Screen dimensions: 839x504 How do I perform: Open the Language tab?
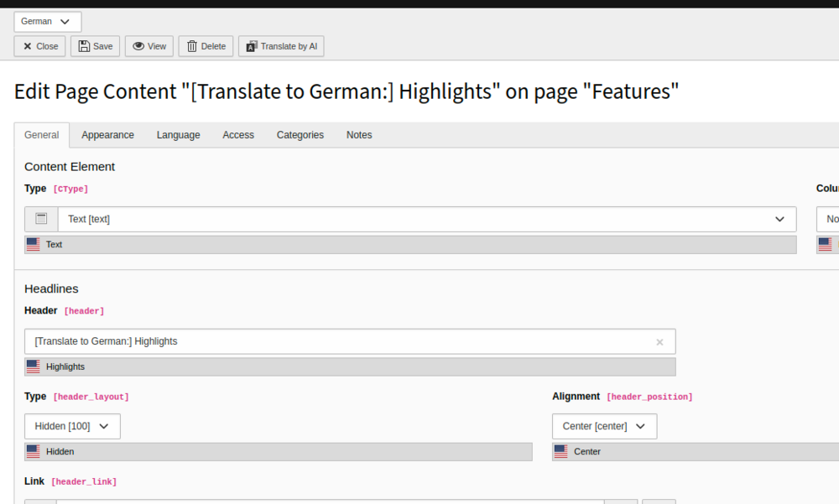tap(178, 135)
